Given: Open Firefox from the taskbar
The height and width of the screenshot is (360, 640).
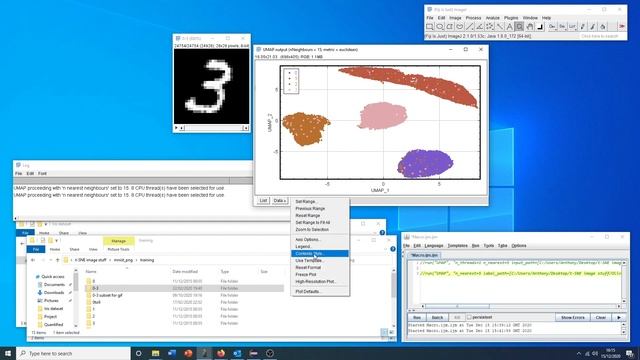Looking at the screenshot, I should pyautogui.click(x=221, y=353).
